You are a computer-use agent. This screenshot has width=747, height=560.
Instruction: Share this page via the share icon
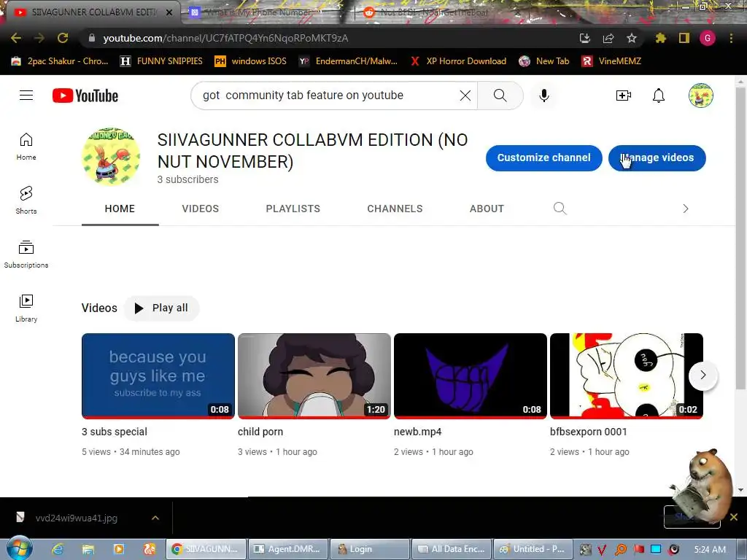tap(608, 38)
